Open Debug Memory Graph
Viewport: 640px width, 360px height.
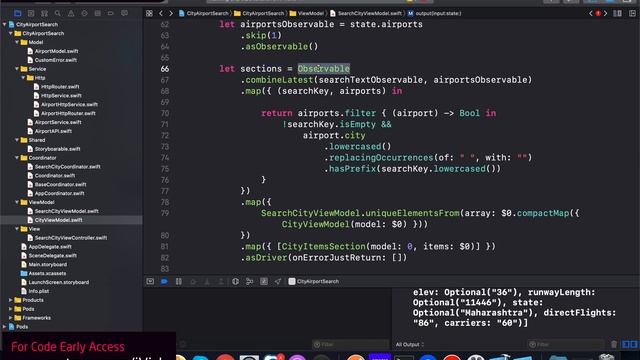point(249,281)
